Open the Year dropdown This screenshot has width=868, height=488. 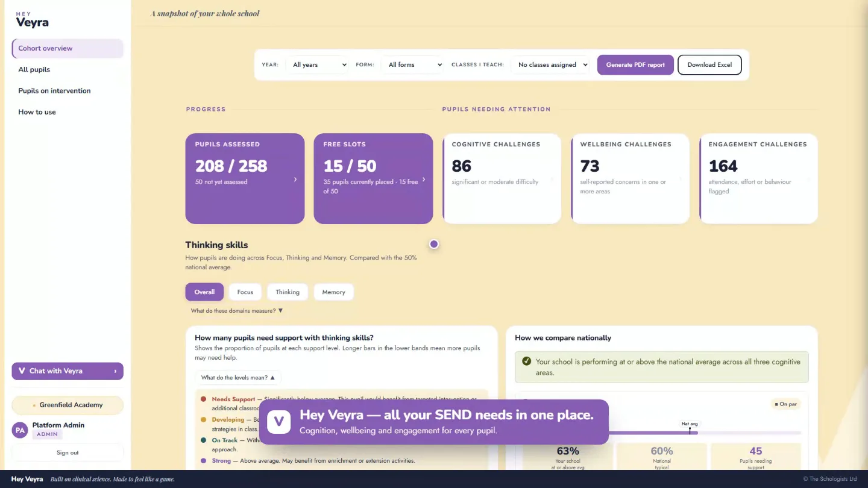(x=317, y=64)
